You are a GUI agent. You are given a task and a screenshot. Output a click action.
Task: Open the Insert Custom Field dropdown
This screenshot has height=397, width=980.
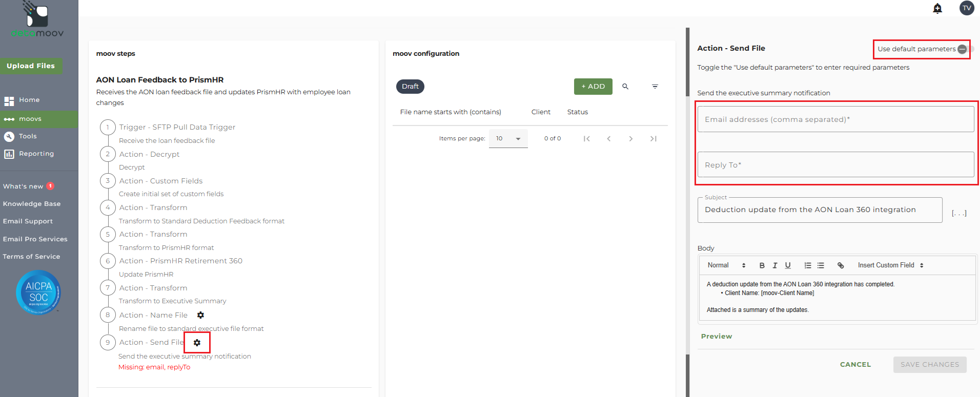point(890,265)
